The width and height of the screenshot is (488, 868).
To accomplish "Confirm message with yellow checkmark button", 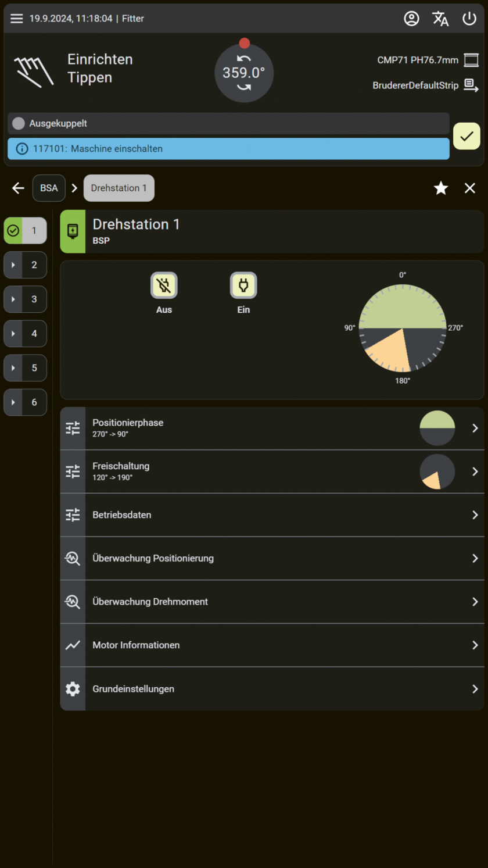I will 467,137.
